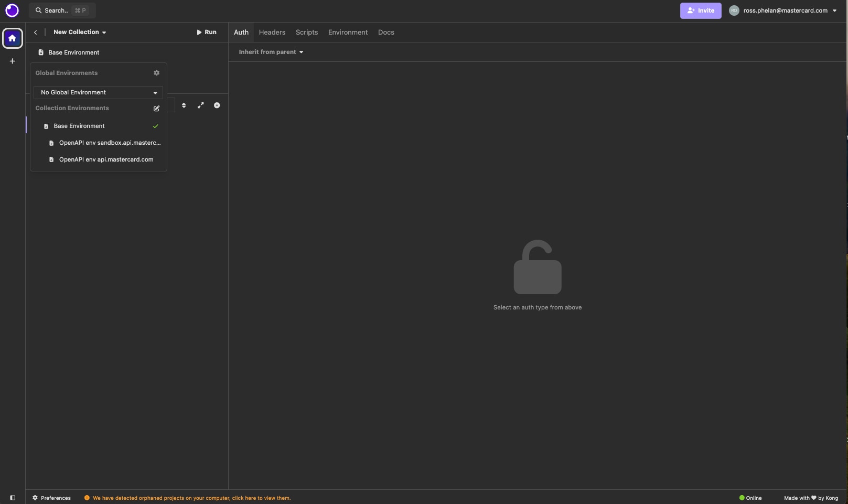Click the Insomnia logo icon
The image size is (848, 504).
tap(12, 10)
